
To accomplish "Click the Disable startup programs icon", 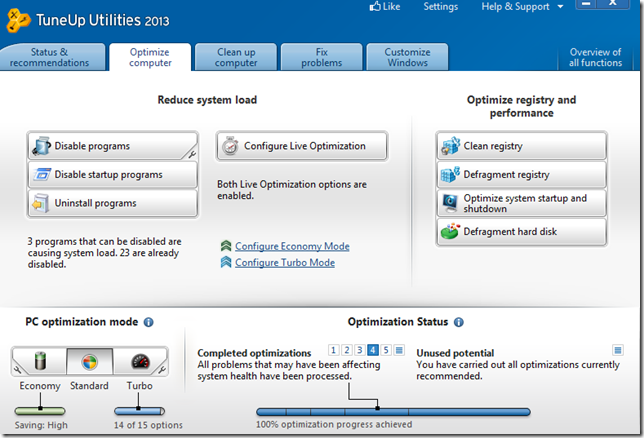I will click(42, 174).
